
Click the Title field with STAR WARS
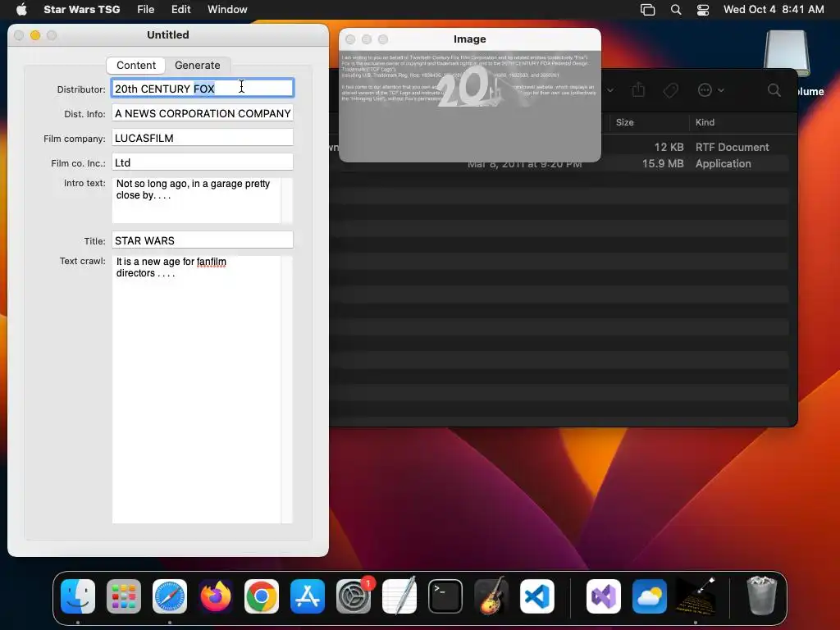[203, 240]
